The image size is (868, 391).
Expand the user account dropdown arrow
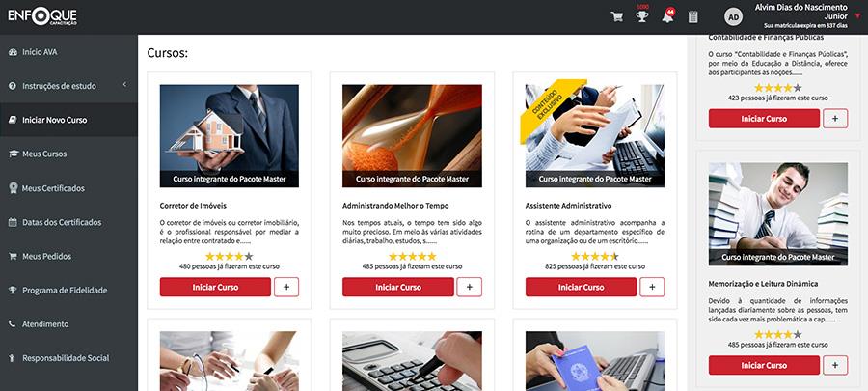(857, 16)
